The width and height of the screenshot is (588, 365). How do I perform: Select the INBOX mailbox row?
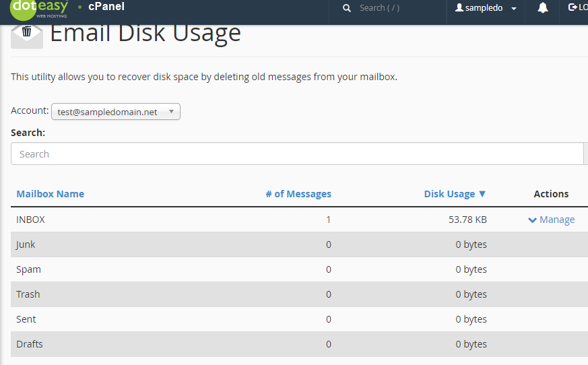pos(299,220)
